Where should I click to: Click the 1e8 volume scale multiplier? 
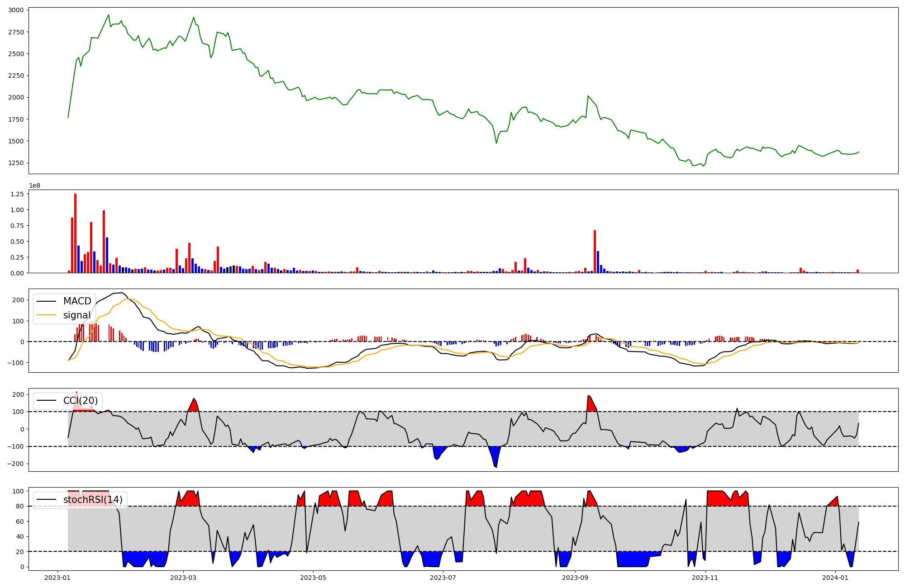click(34, 185)
